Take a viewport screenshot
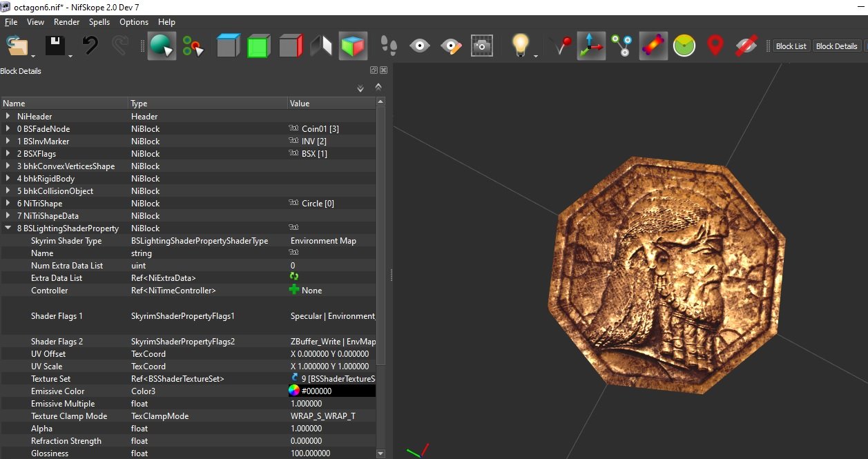This screenshot has width=868, height=459. pos(482,46)
